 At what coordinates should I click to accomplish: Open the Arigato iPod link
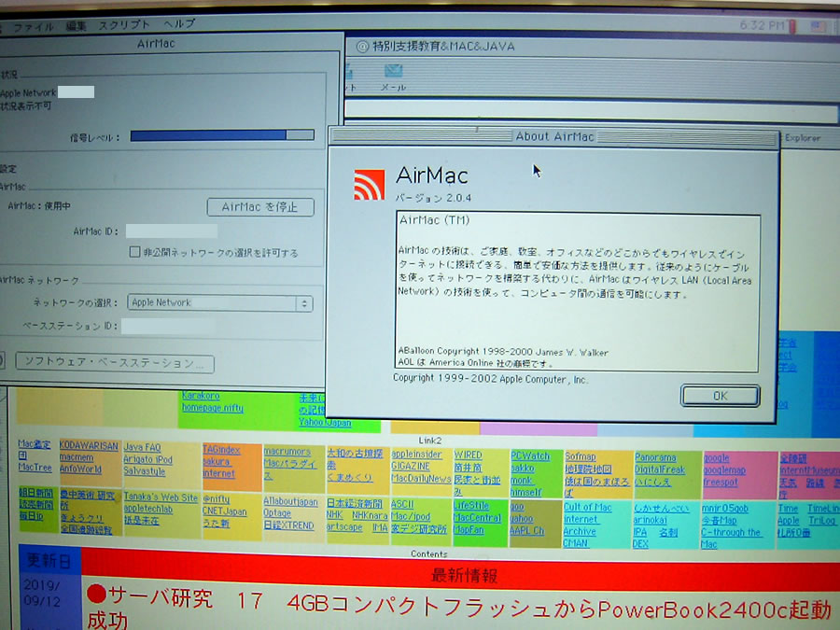147,459
